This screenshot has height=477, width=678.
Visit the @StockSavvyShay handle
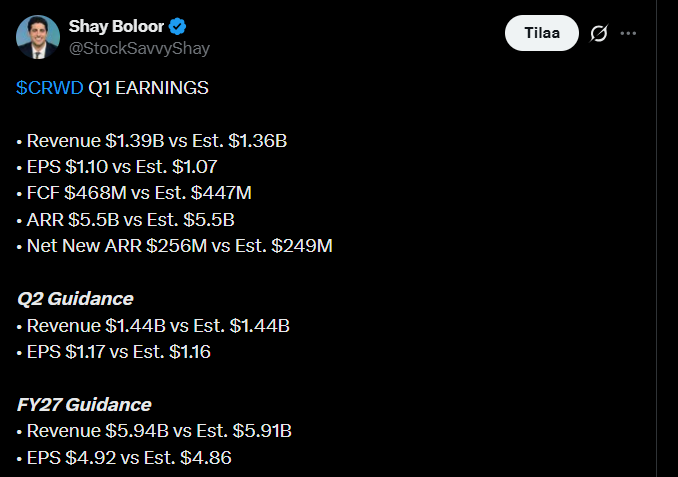click(x=139, y=48)
